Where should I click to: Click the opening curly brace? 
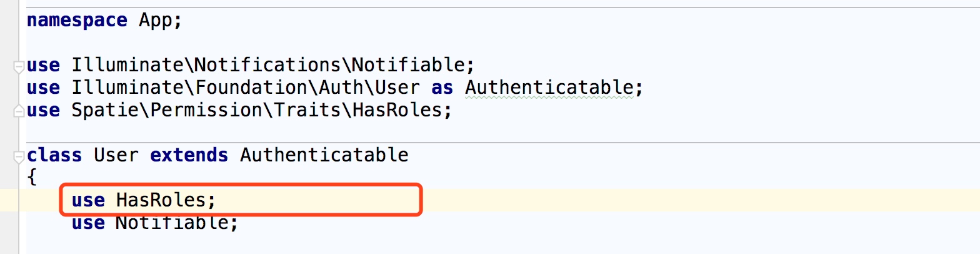pyautogui.click(x=32, y=177)
